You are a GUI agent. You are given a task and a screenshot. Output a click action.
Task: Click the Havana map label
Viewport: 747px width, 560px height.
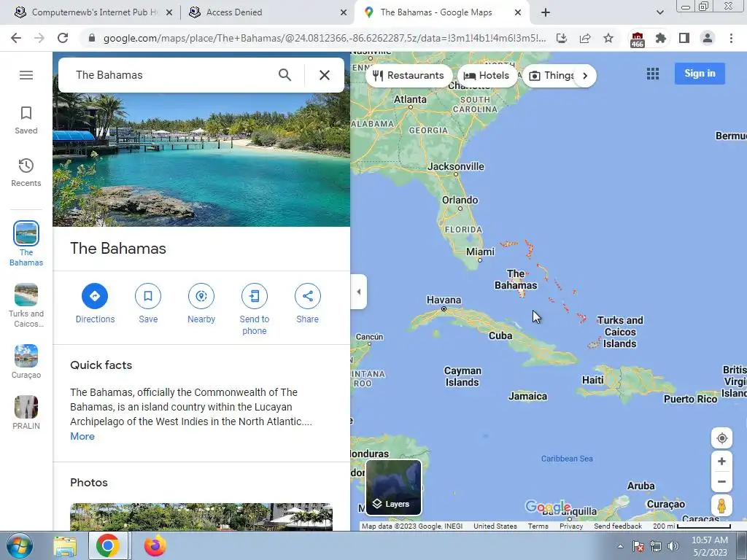tap(444, 300)
